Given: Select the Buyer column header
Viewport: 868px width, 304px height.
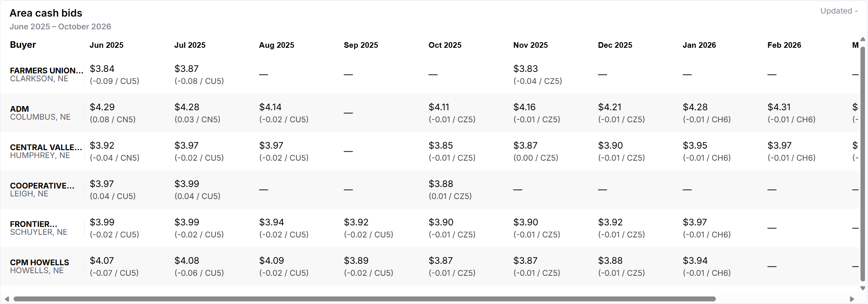Looking at the screenshot, I should pos(23,45).
